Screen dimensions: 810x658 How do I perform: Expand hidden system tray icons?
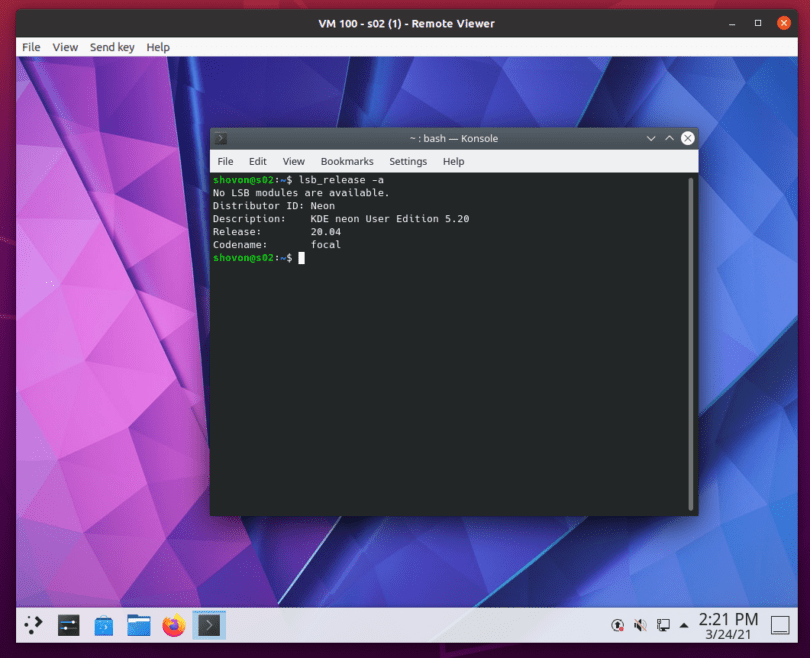(683, 624)
